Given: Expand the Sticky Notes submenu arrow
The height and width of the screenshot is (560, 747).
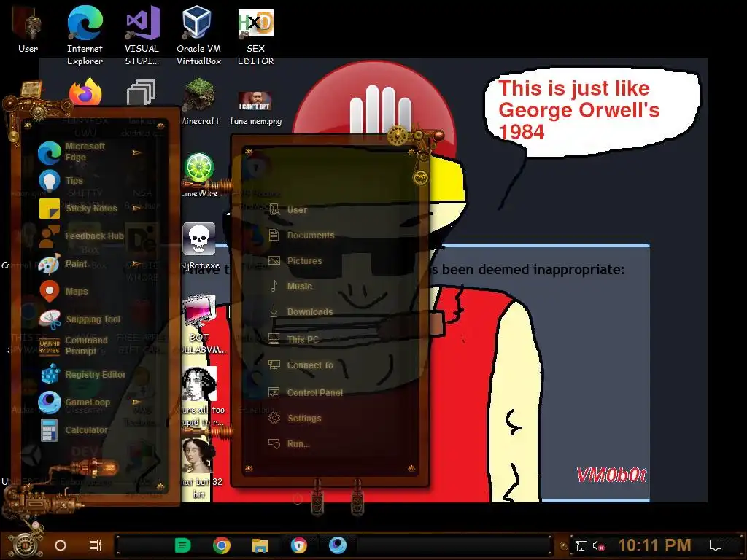Looking at the screenshot, I should coord(136,208).
